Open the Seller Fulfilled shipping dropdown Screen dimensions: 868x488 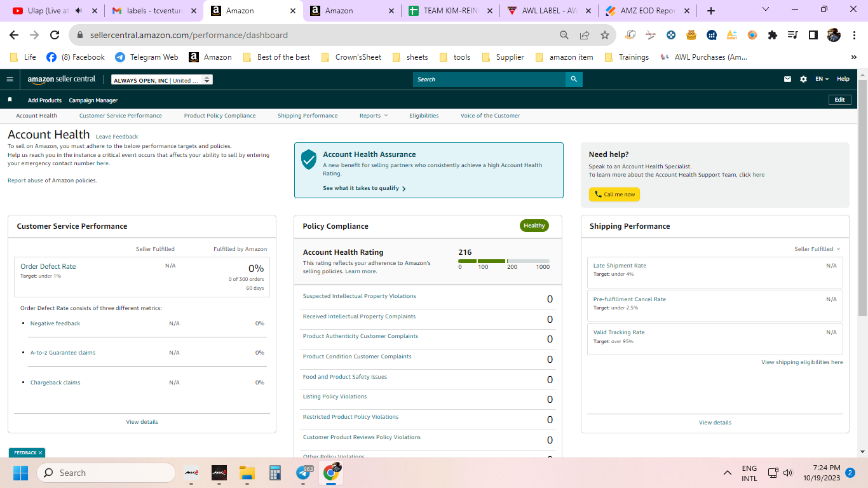pyautogui.click(x=817, y=249)
